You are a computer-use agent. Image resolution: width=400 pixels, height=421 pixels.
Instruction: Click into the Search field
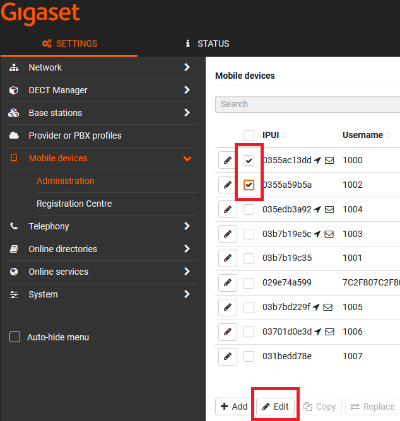click(x=307, y=104)
